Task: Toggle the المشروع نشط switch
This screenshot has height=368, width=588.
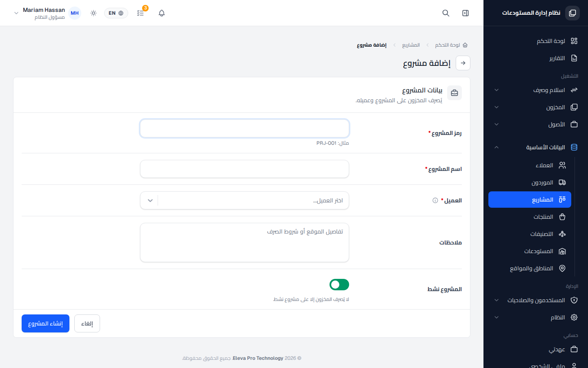Action: pos(339,285)
